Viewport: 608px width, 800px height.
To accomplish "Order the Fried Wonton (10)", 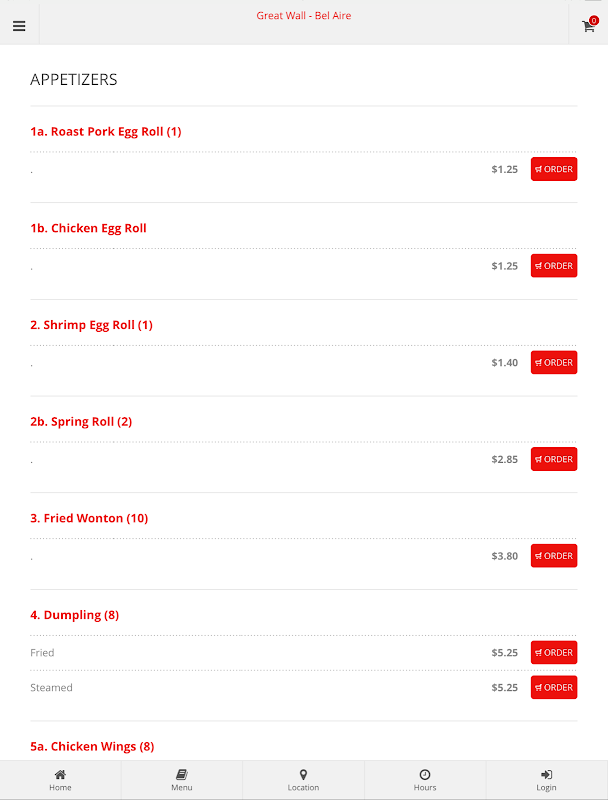I will coord(553,556).
